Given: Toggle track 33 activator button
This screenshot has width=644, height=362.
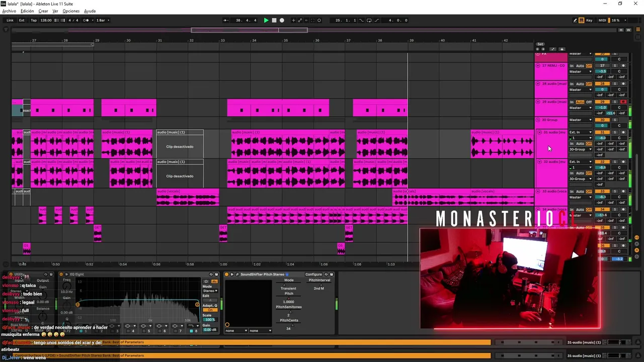Looking at the screenshot, I should (x=602, y=192).
